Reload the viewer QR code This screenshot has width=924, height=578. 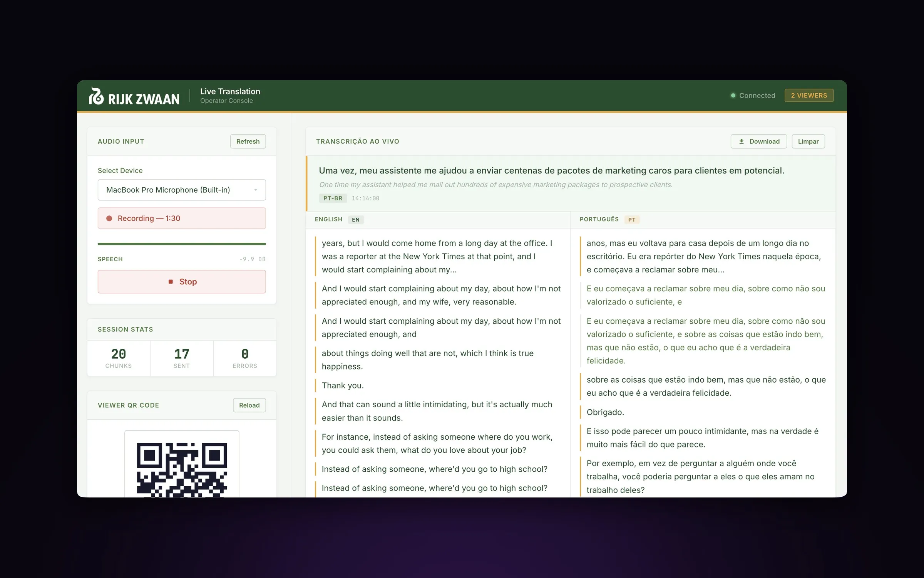tap(249, 405)
